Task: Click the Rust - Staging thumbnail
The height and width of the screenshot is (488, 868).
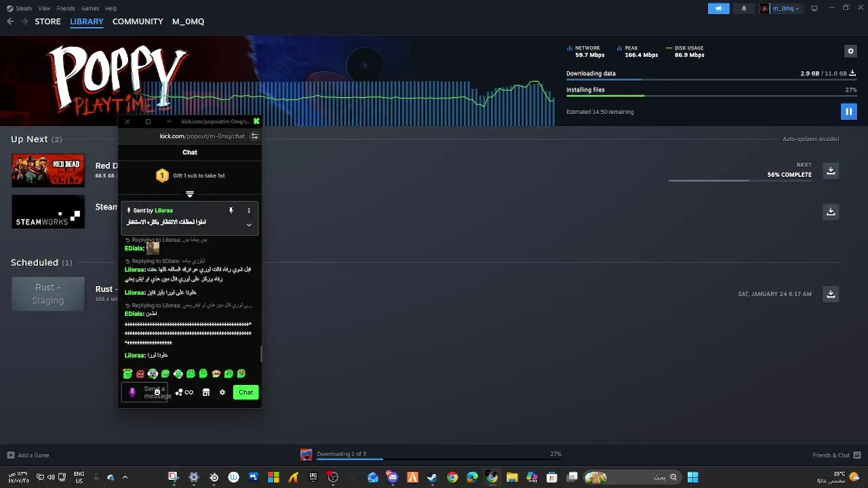Action: coord(48,294)
